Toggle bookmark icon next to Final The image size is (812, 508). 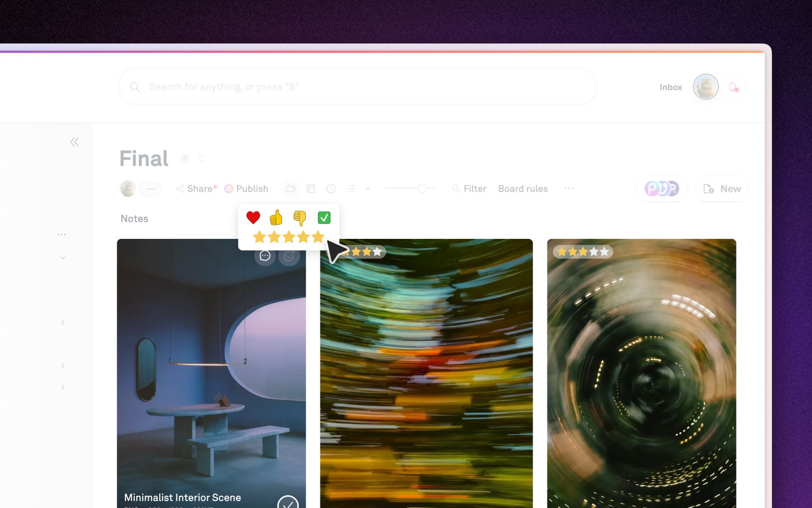coord(203,158)
